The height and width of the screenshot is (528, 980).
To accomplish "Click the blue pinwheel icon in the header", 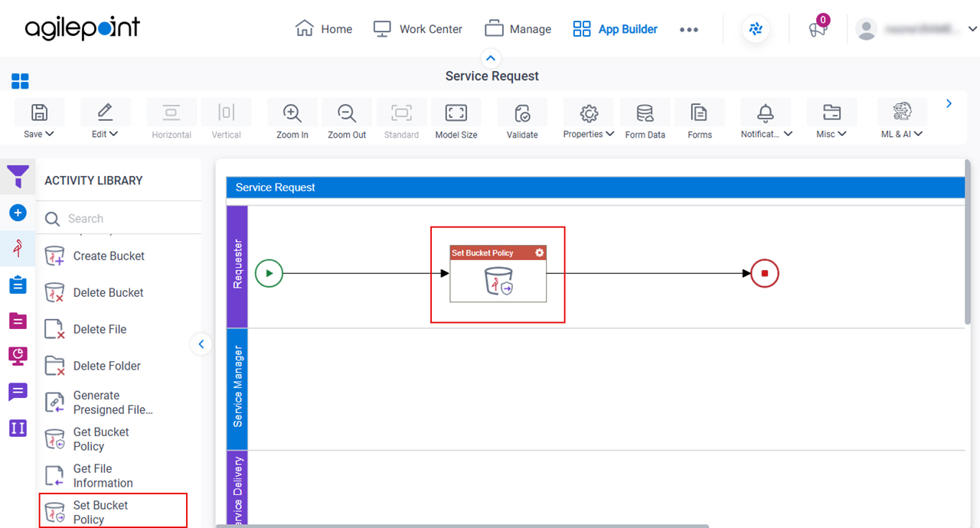I will 756,29.
